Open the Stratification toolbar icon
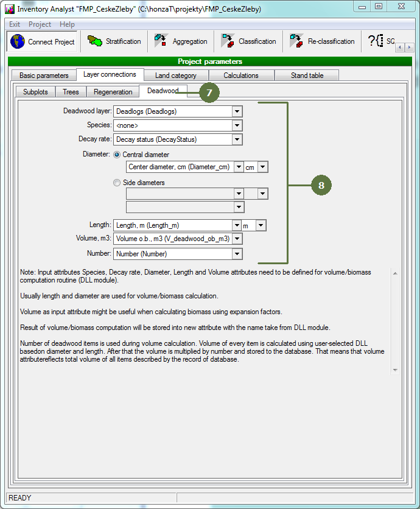The width and height of the screenshot is (420, 509). 95,41
